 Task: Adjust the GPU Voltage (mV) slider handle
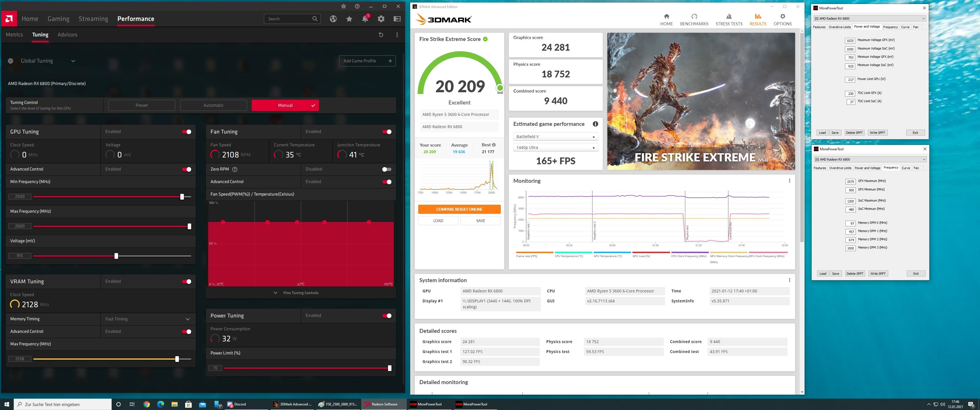pos(116,256)
